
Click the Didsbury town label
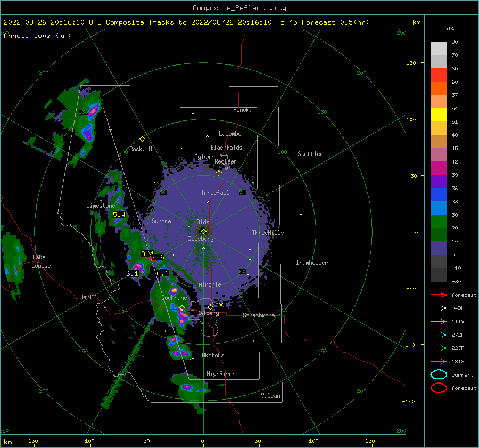201,239
